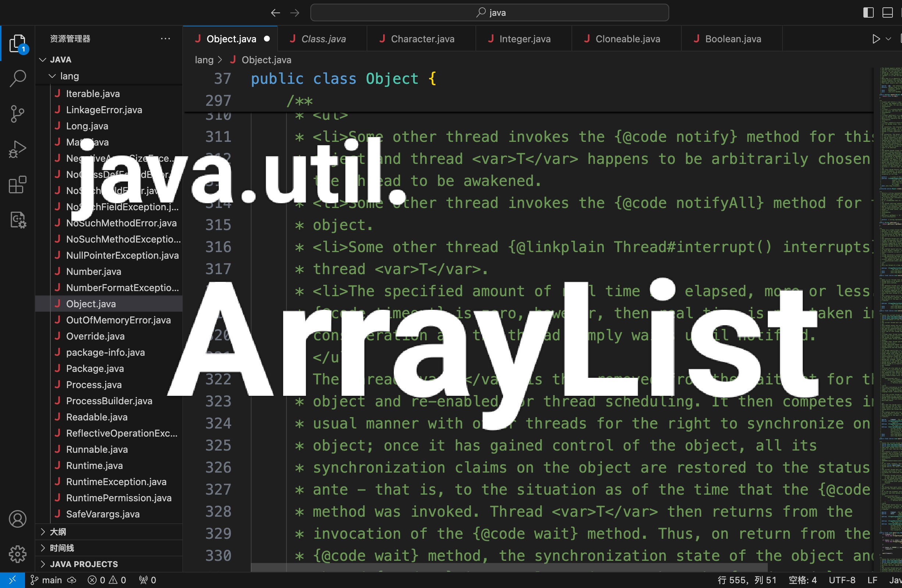
Task: Expand the 大纲 outline section
Action: [109, 531]
